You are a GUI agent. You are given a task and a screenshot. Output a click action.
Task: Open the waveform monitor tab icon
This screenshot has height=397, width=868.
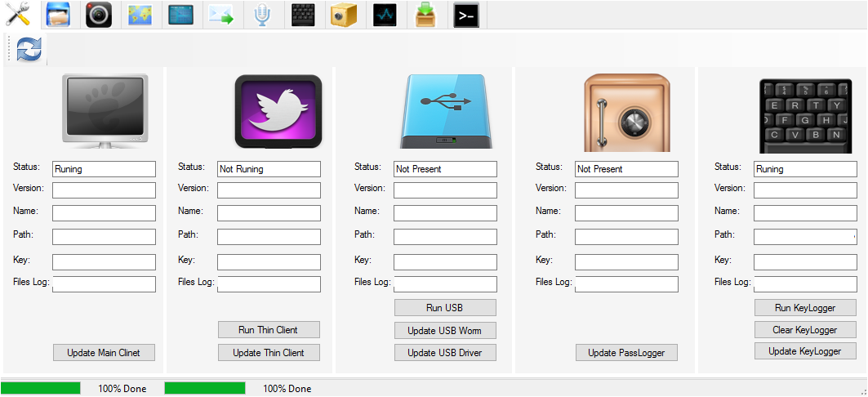point(384,15)
